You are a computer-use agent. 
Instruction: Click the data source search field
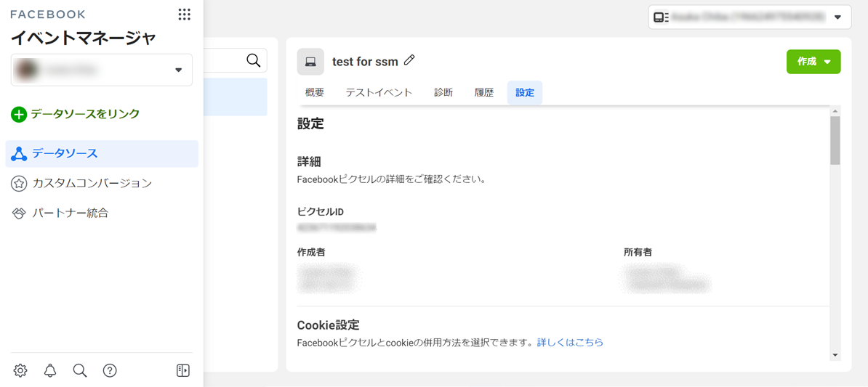point(236,60)
